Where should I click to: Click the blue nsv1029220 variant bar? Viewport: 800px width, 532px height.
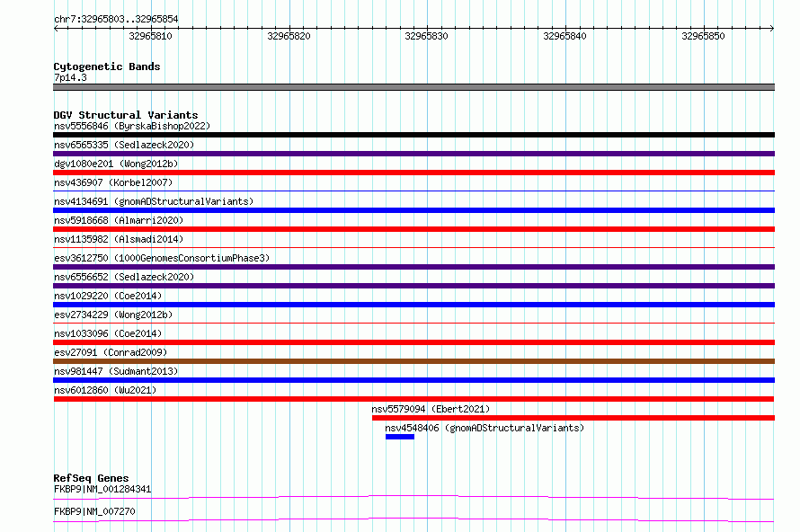(413, 305)
